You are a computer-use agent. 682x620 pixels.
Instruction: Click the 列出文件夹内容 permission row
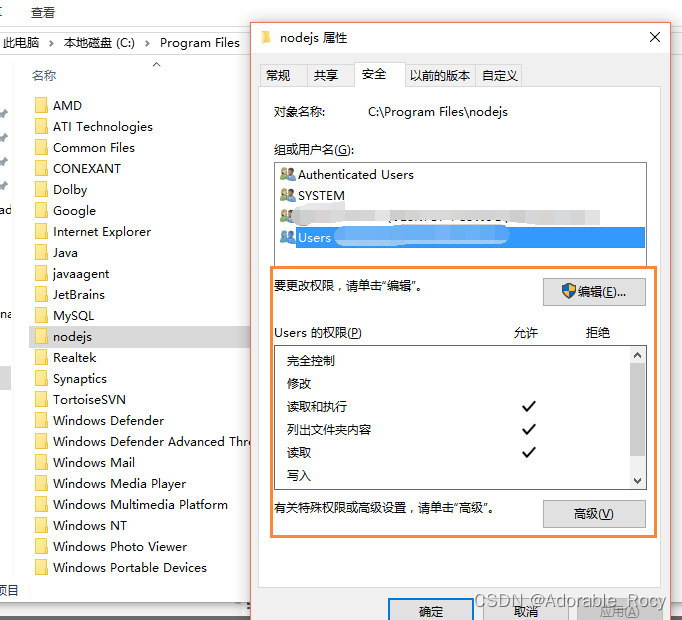[x=452, y=429]
